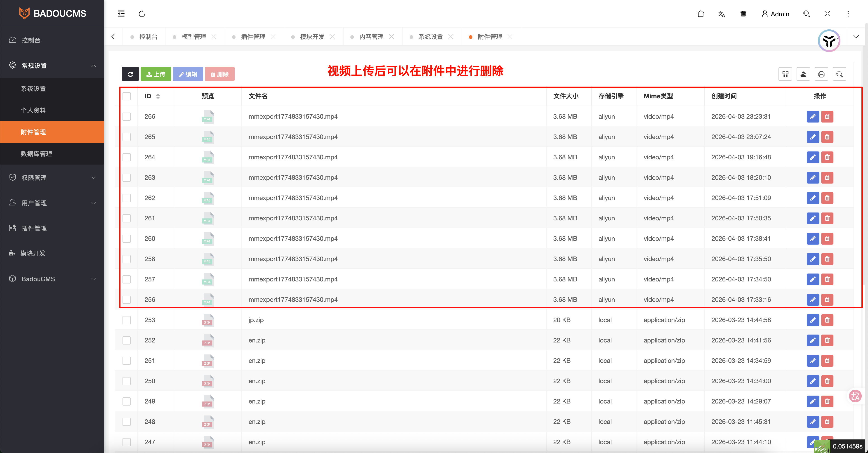Click the green 上传 upload button

coord(156,74)
